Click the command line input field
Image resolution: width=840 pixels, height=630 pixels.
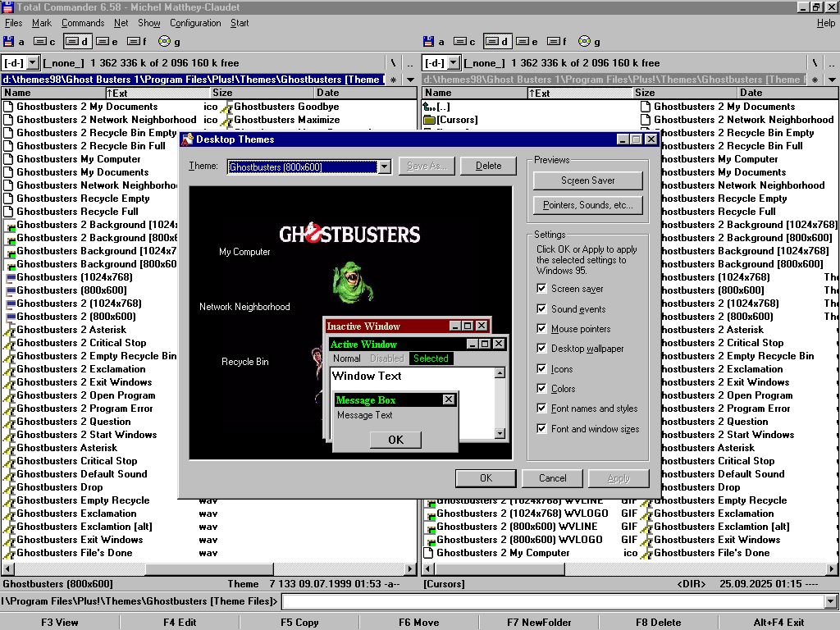pyautogui.click(x=558, y=602)
